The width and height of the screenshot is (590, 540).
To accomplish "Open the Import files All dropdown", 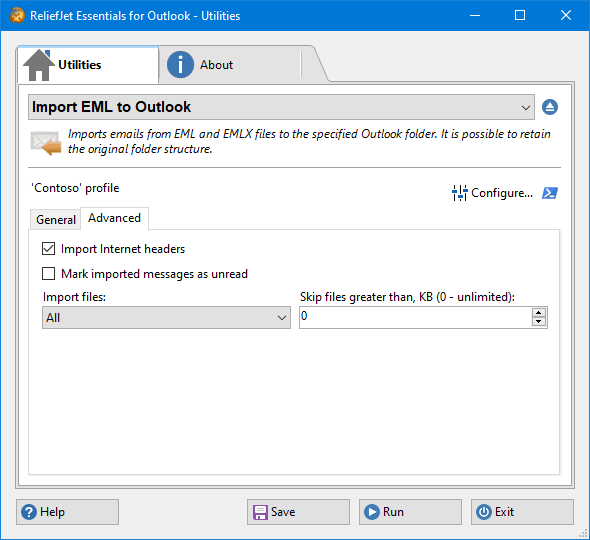I will (x=166, y=318).
